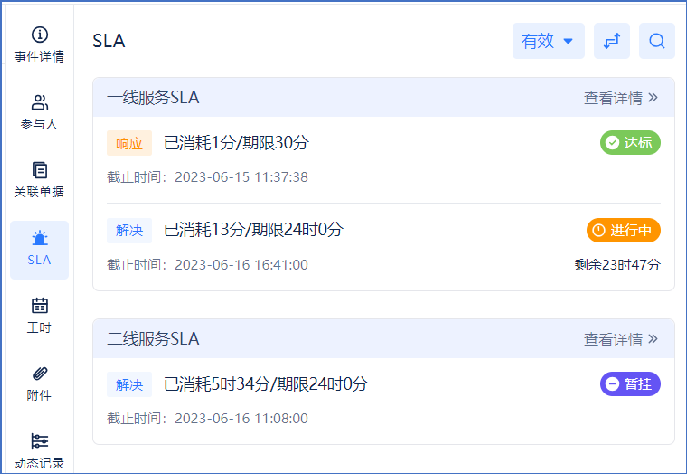687x474 pixels.
Task: Expand 查看详情 for 二线服务SLA
Action: 621,339
